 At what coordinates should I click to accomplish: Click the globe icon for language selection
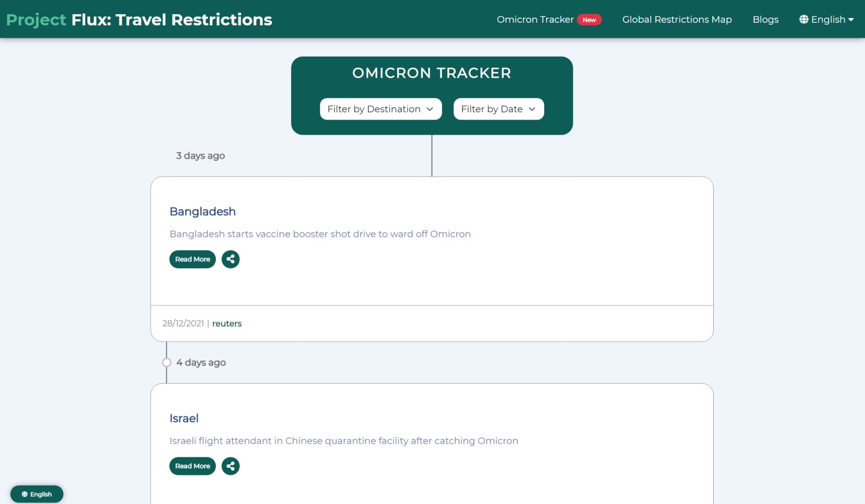tap(804, 19)
